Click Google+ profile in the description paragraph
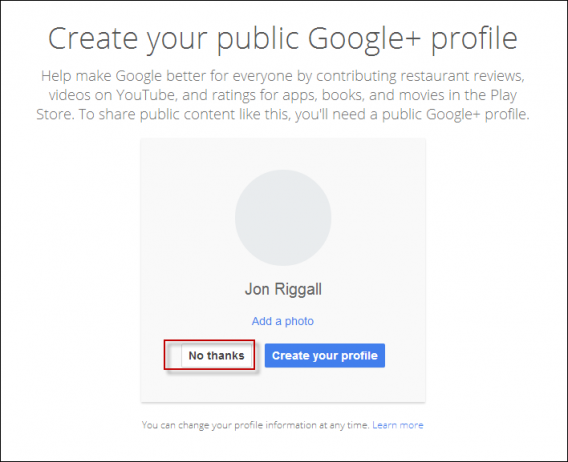This screenshot has width=568, height=462. click(477, 115)
